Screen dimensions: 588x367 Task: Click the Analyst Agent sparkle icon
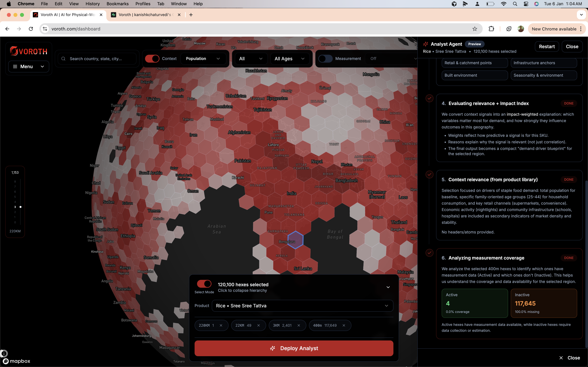426,44
